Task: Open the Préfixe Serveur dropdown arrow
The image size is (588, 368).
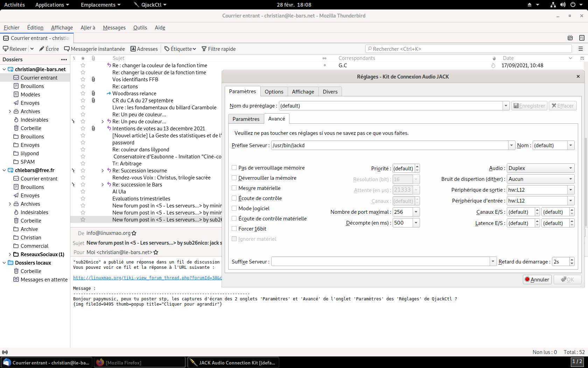Action: point(512,145)
